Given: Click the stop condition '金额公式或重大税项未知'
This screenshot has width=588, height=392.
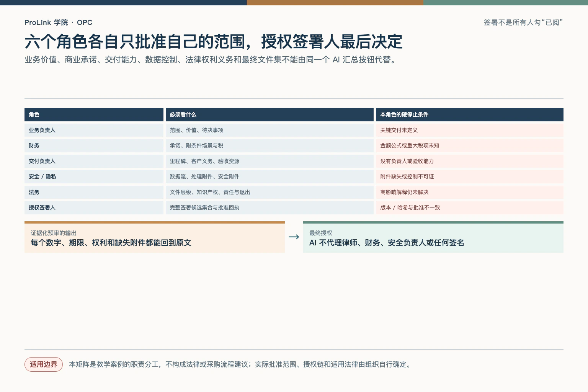Looking at the screenshot, I should [x=470, y=145].
